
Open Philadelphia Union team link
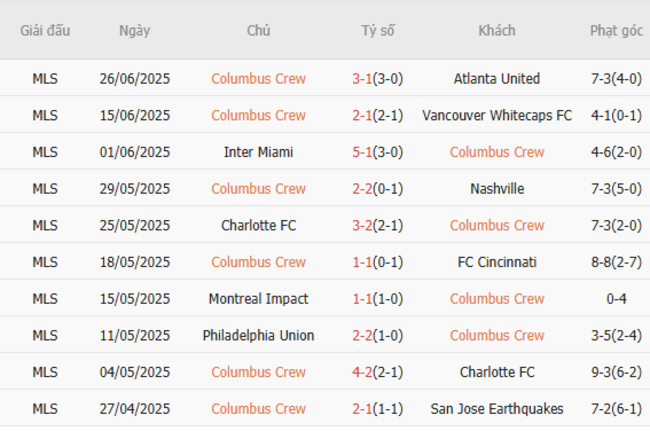click(259, 335)
